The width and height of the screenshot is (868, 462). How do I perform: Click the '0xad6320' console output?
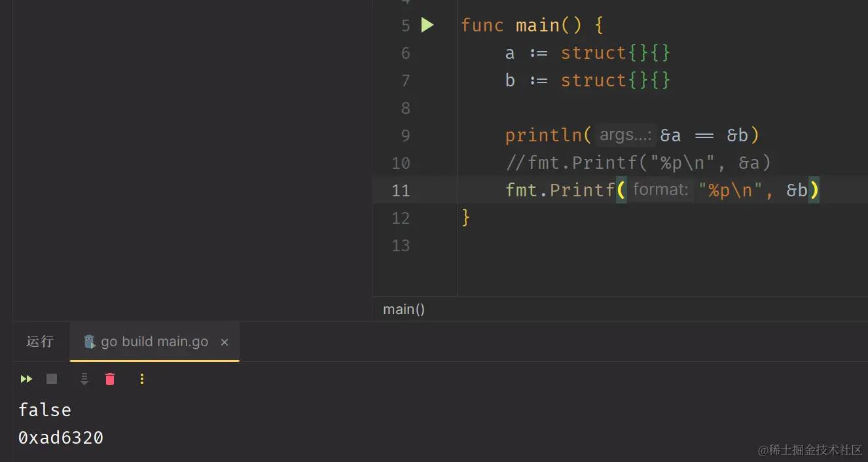click(61, 438)
